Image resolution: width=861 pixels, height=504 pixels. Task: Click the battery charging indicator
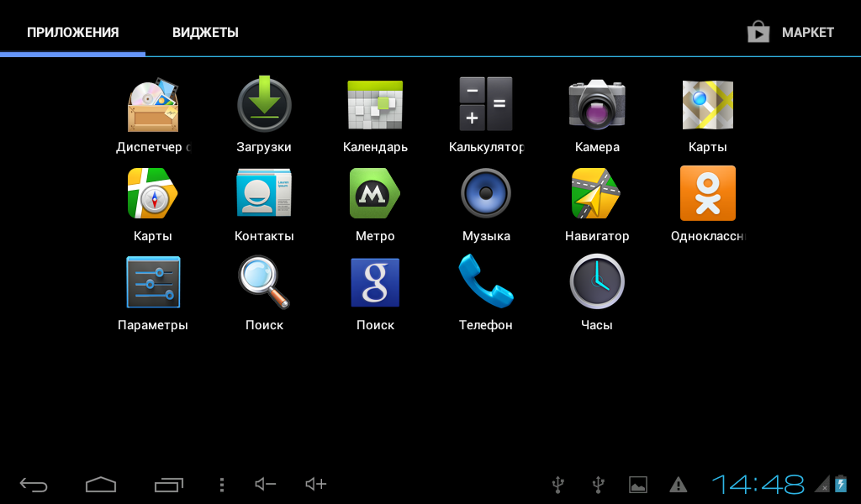pyautogui.click(x=841, y=483)
